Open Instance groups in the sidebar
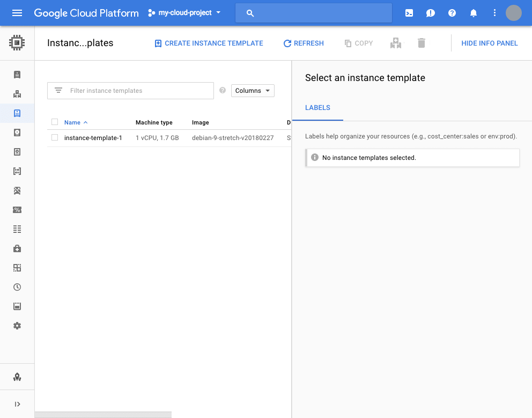 (17, 94)
